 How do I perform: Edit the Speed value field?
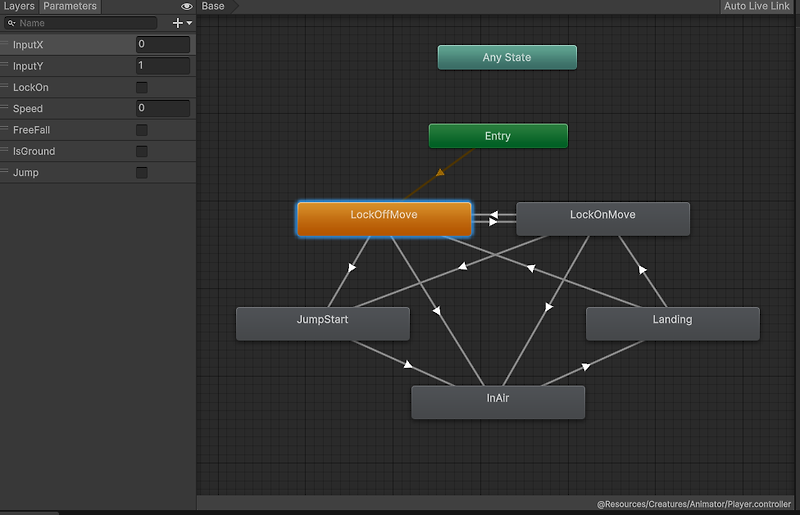click(163, 108)
